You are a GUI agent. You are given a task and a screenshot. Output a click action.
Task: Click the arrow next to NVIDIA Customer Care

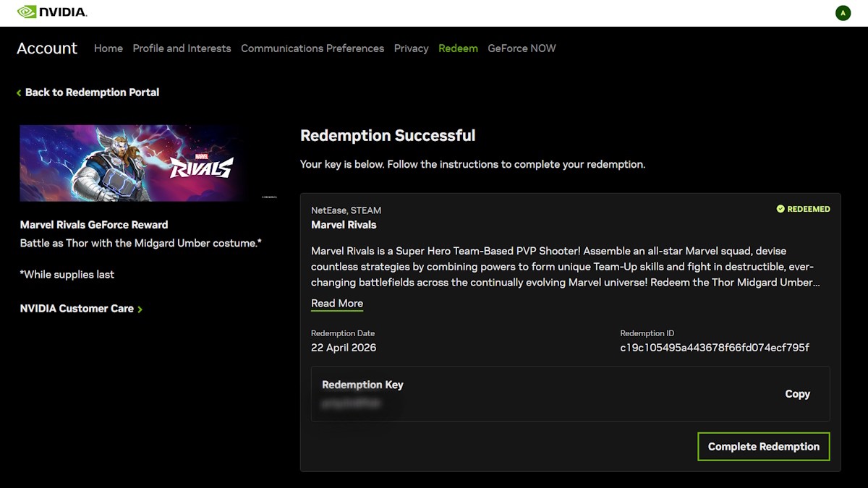click(x=140, y=309)
